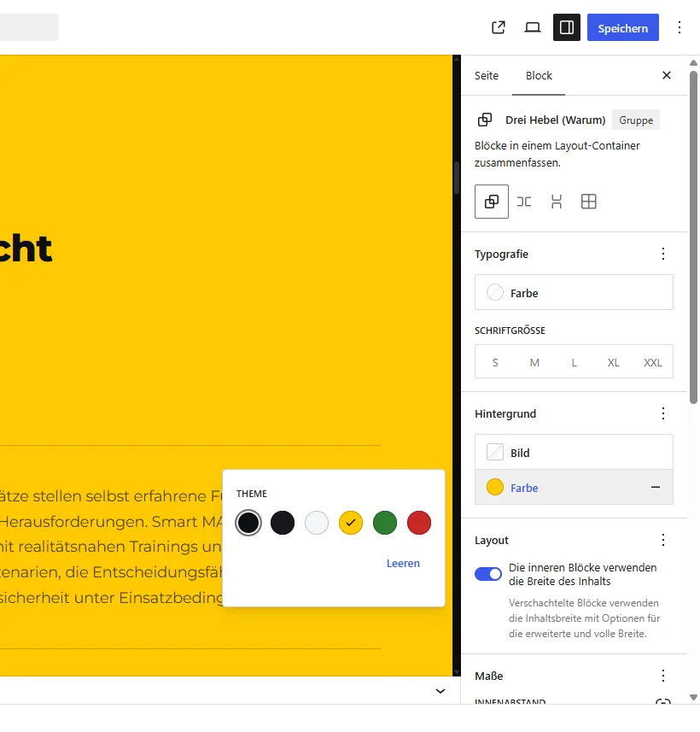Image resolution: width=700 pixels, height=732 pixels.
Task: Click the sidebar vertical scrollbar thumb
Action: pos(693,237)
